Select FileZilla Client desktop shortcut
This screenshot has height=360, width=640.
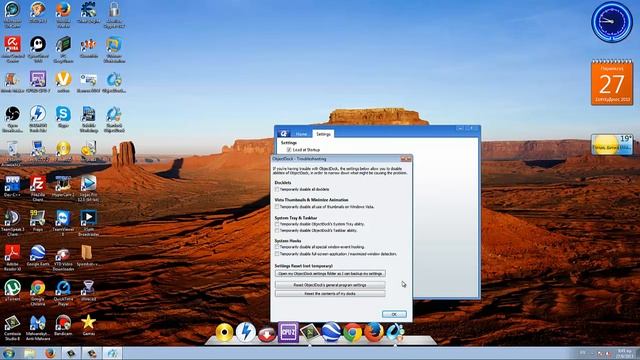pos(38,189)
